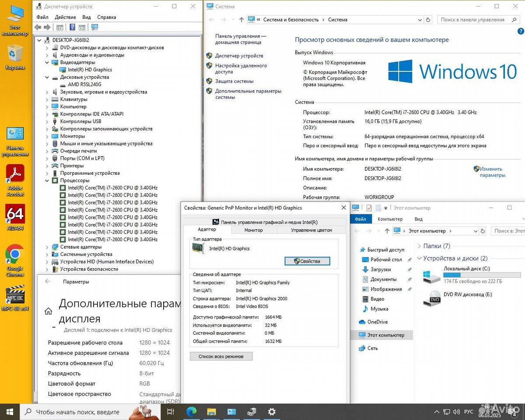This screenshot has height=420, width=525.
Task: Open the Действие menu in Device Manager
Action: tap(66, 17)
